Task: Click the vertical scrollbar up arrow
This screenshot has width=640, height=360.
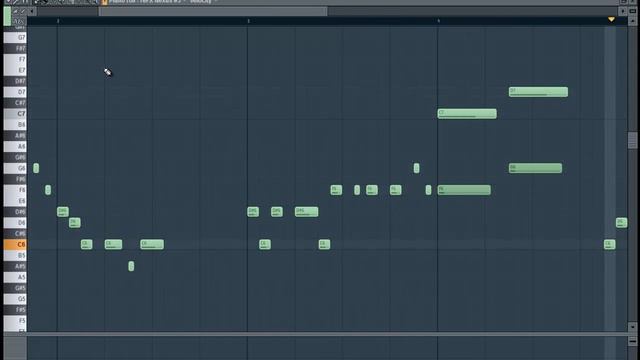Action: (x=632, y=21)
